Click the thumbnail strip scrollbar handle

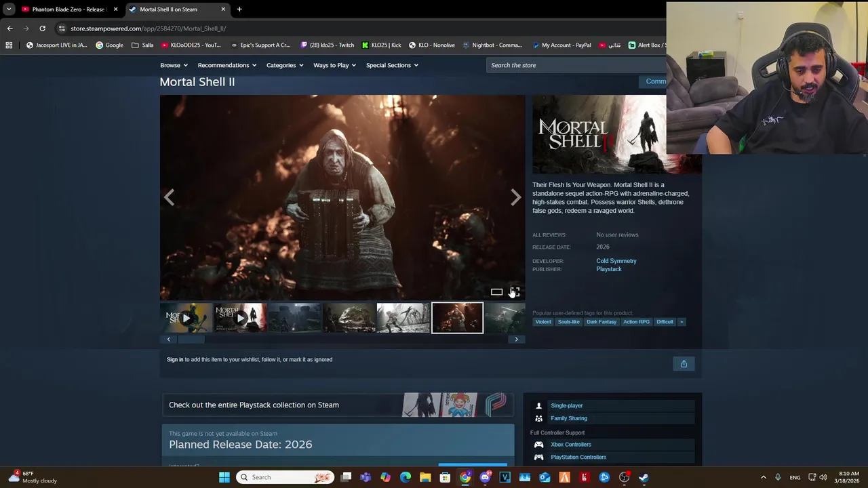(191, 339)
